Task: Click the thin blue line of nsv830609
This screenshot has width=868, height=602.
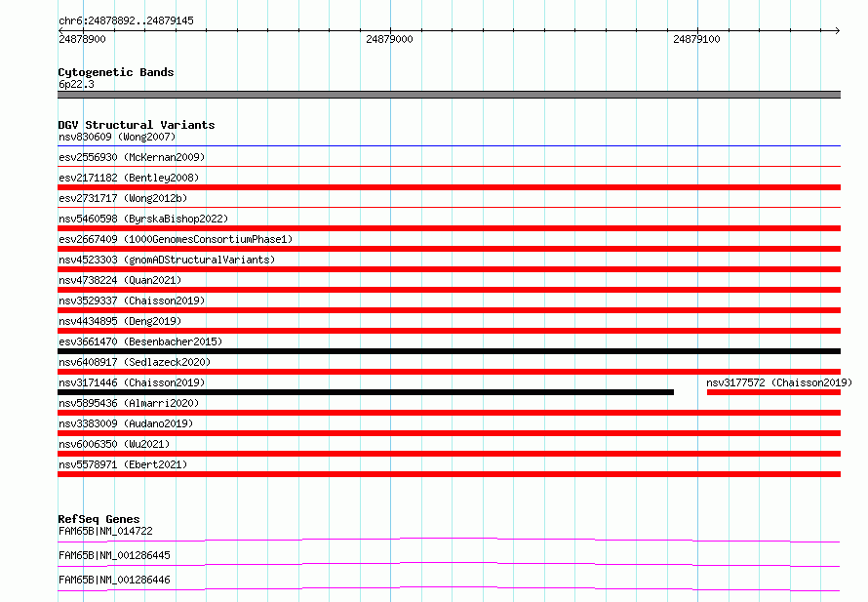Action: tap(449, 145)
